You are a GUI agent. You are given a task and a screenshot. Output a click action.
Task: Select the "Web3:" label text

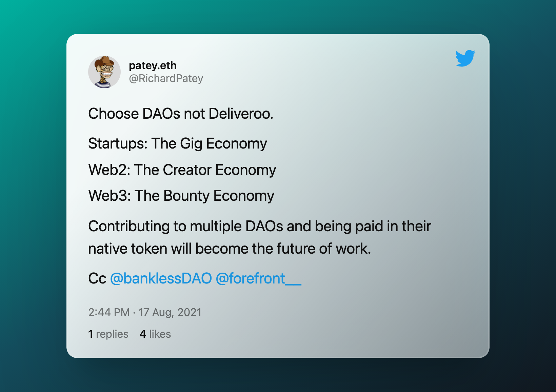click(x=109, y=196)
